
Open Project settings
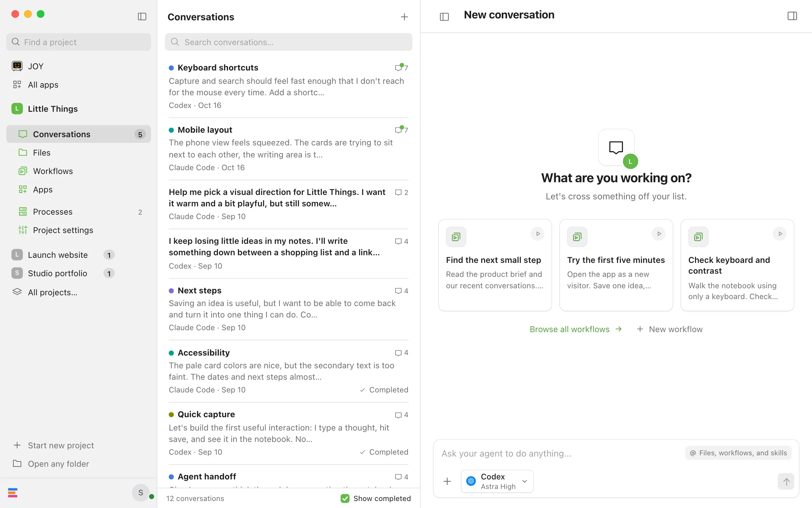tap(79, 230)
